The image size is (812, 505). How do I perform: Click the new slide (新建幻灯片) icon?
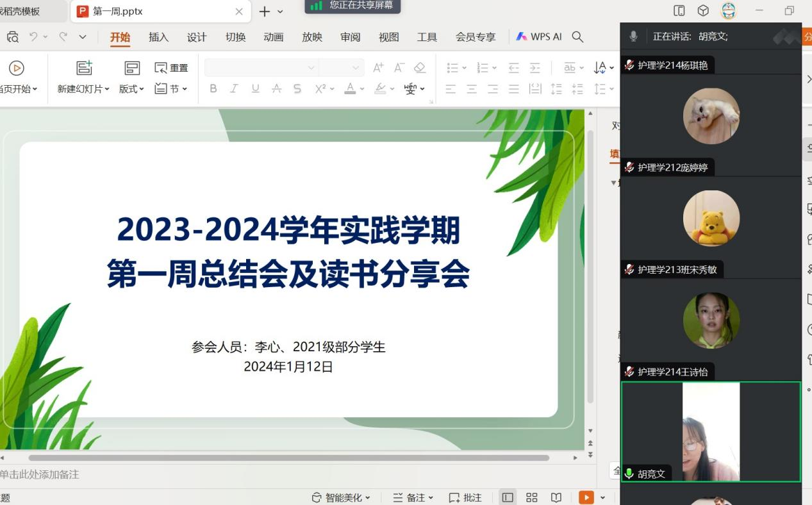pos(84,68)
